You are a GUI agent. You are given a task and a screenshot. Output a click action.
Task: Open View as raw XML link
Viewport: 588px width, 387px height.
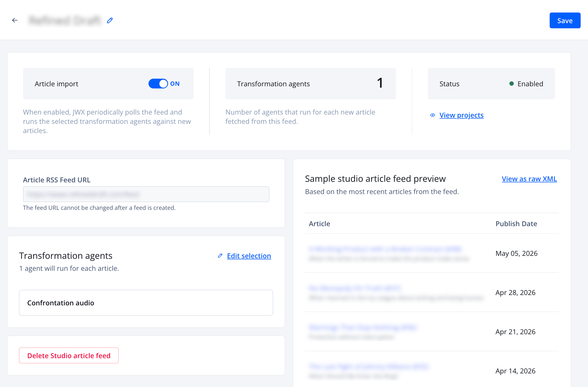click(x=529, y=179)
